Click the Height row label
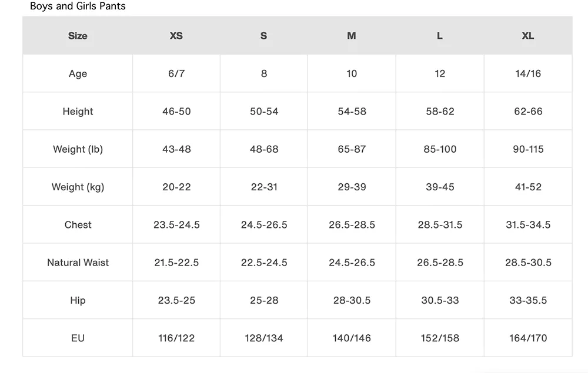Viewport: 588px width, 373px height. pyautogui.click(x=78, y=112)
